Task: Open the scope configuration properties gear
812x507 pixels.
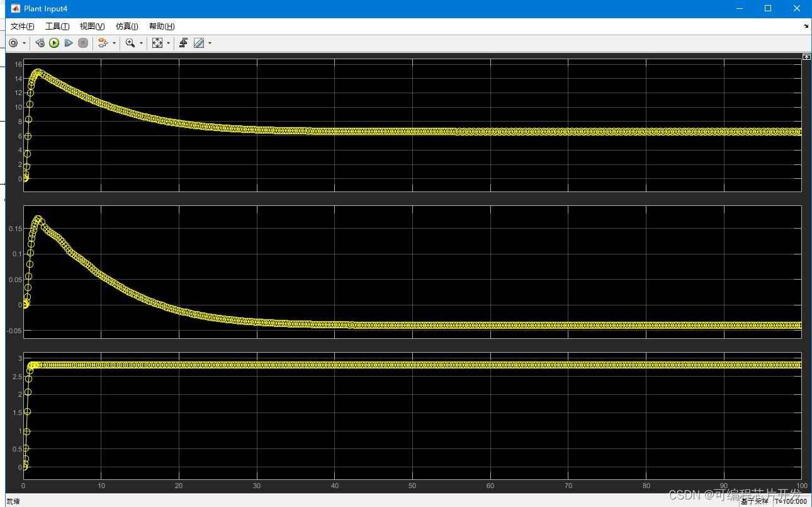Action: click(x=13, y=43)
